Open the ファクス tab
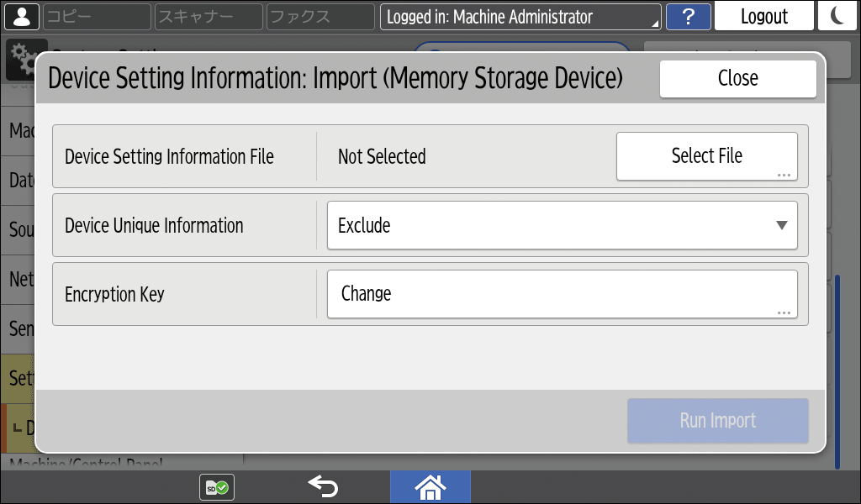 point(320,17)
